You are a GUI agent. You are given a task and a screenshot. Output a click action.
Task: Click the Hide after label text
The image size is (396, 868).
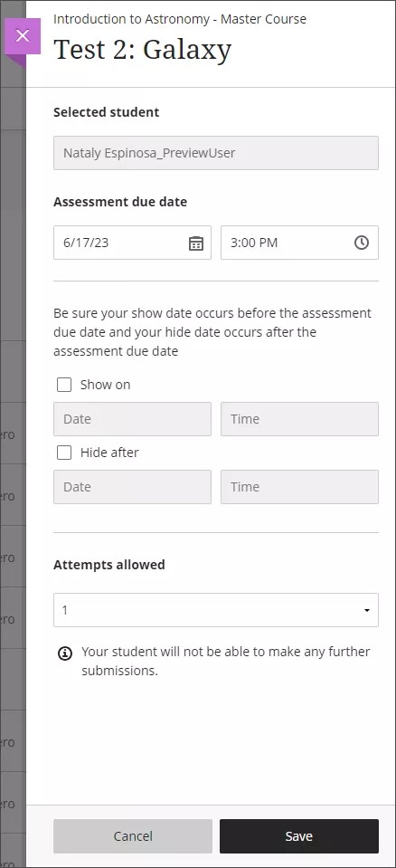click(109, 453)
